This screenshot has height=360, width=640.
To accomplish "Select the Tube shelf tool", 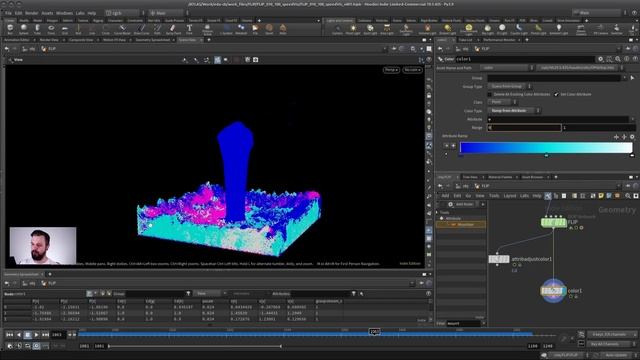I will click(37, 29).
